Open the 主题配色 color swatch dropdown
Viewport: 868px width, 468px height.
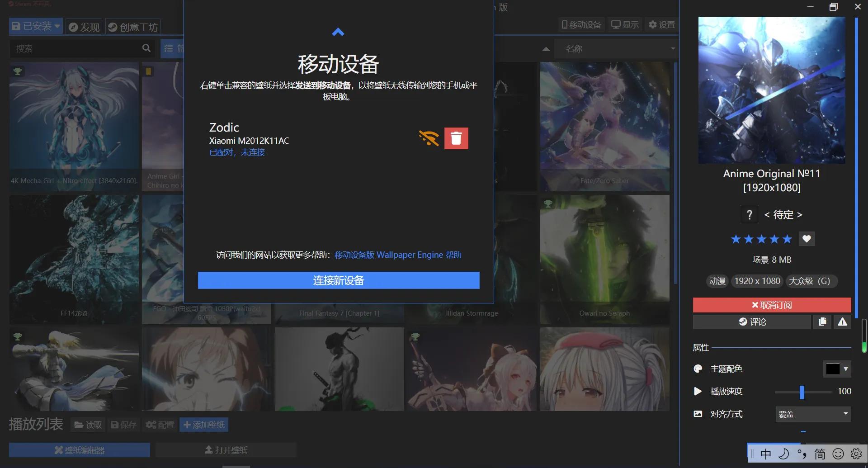[837, 369]
